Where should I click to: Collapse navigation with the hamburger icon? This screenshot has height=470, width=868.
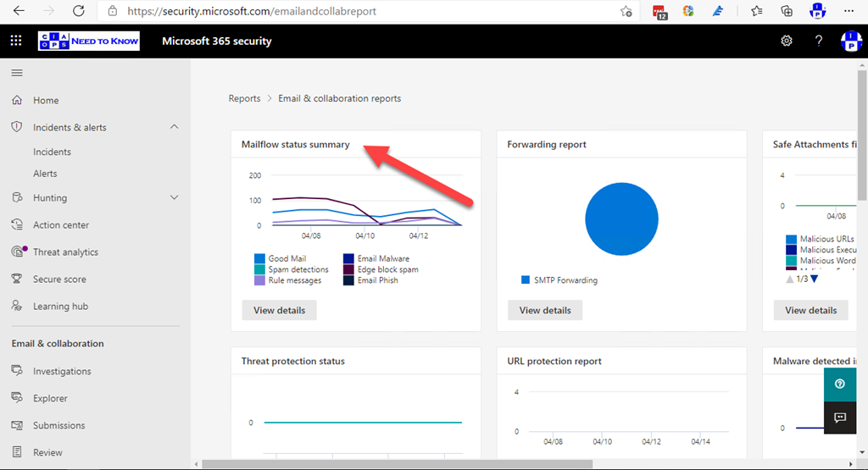[x=16, y=73]
